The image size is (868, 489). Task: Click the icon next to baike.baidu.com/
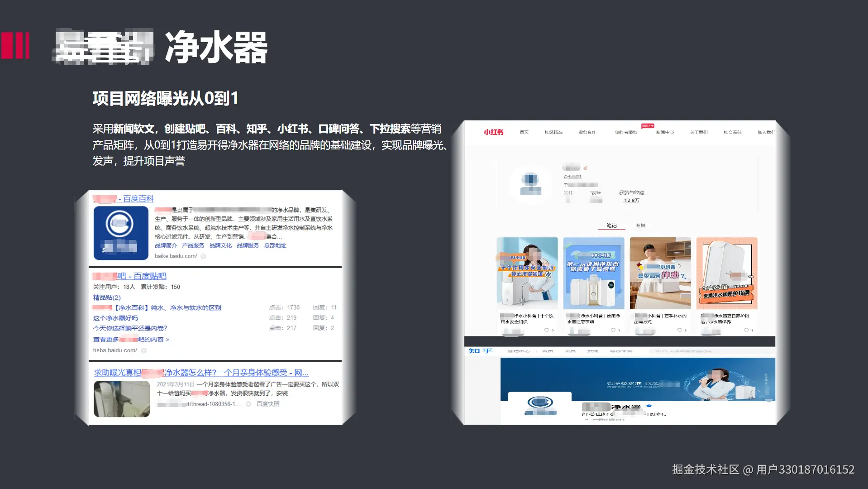click(203, 256)
